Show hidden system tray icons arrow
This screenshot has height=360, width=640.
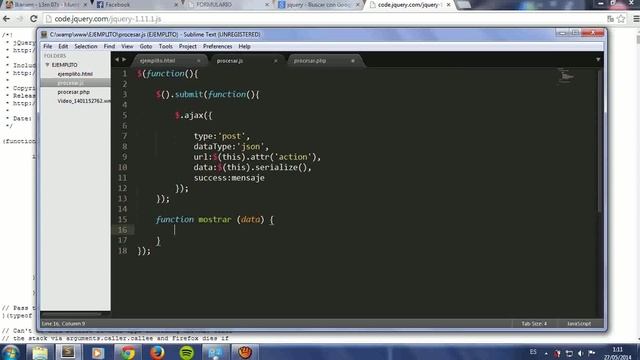coord(546,353)
